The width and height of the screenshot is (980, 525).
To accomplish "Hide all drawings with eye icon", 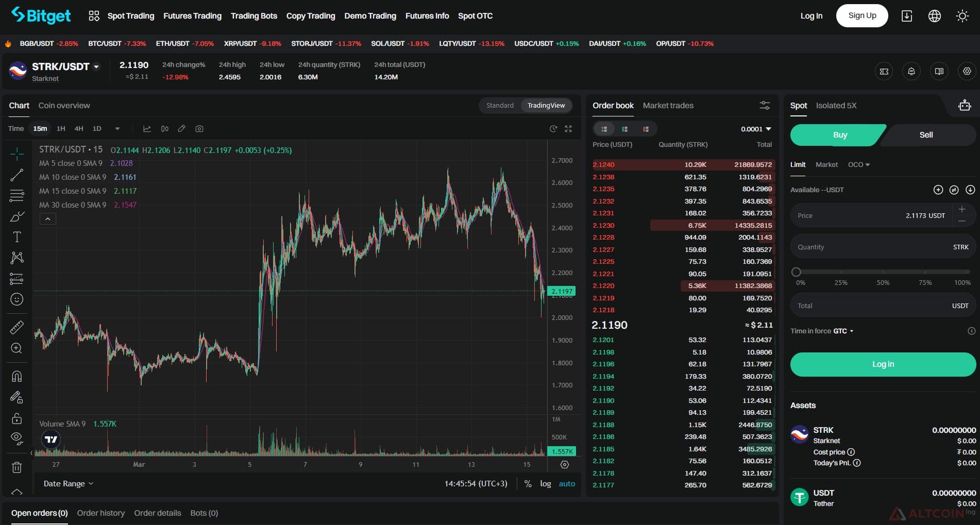I will [x=16, y=439].
